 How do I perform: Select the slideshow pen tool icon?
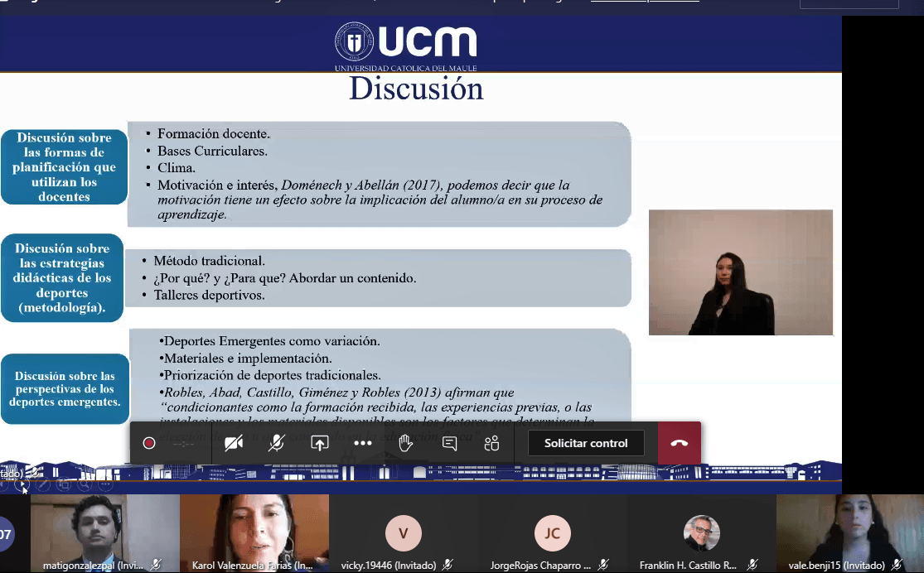click(43, 485)
